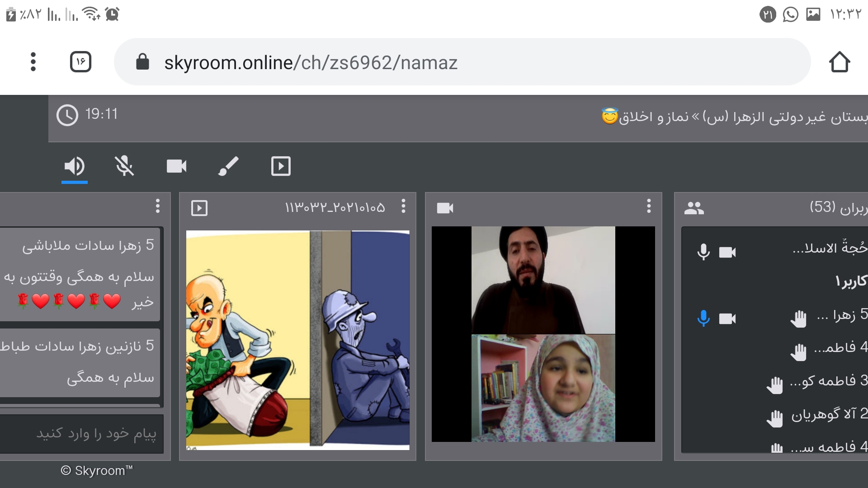The width and height of the screenshot is (868, 488).
Task: Click the raised hand next to آلا گوهریان
Action: 775,418
